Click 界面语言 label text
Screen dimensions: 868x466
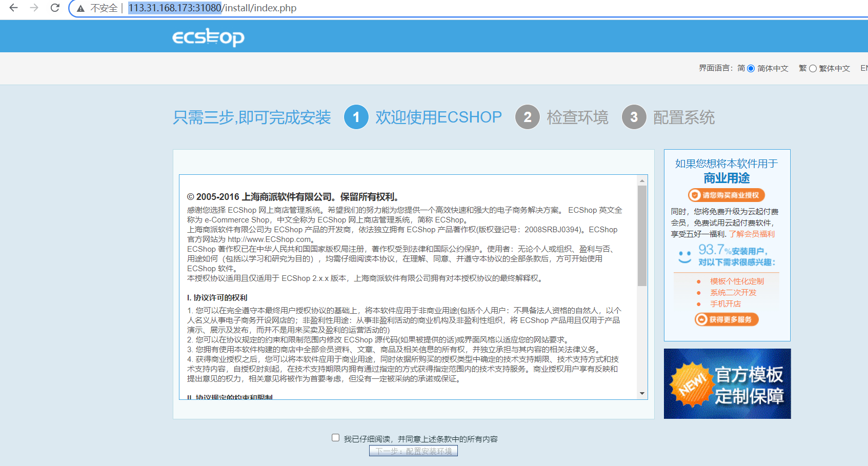[x=716, y=68]
